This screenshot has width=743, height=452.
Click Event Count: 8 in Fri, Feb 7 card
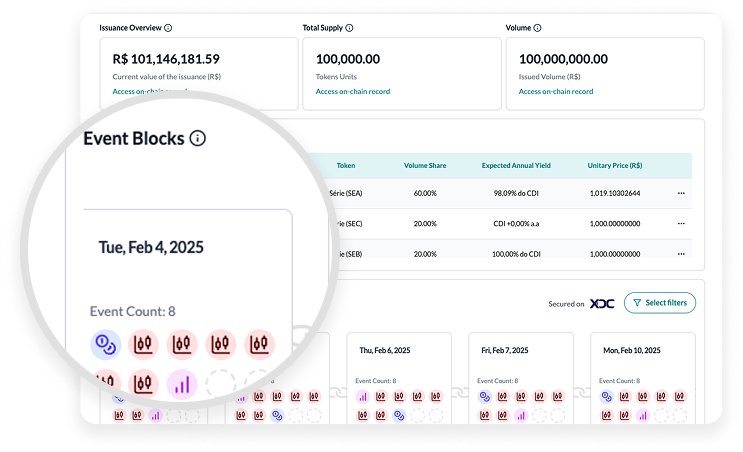(x=498, y=381)
